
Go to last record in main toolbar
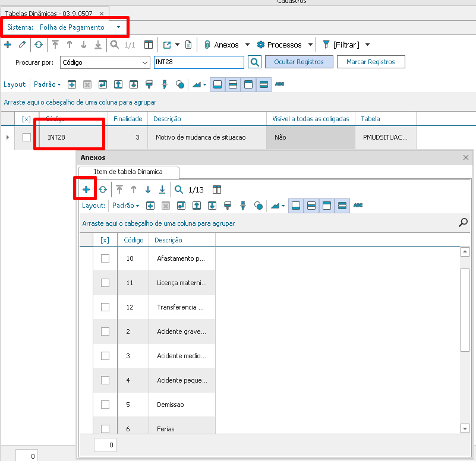point(97,45)
